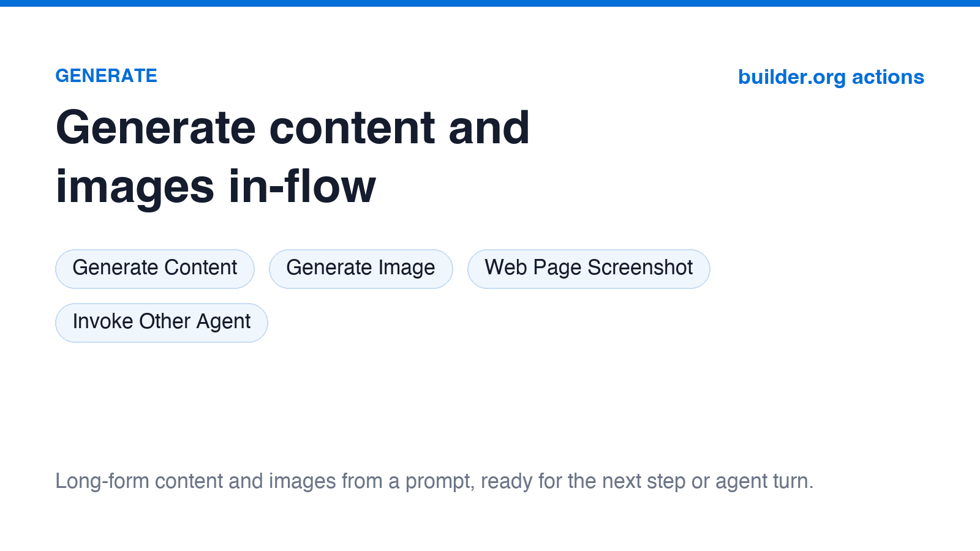Open the builder.org actions link

(x=831, y=77)
